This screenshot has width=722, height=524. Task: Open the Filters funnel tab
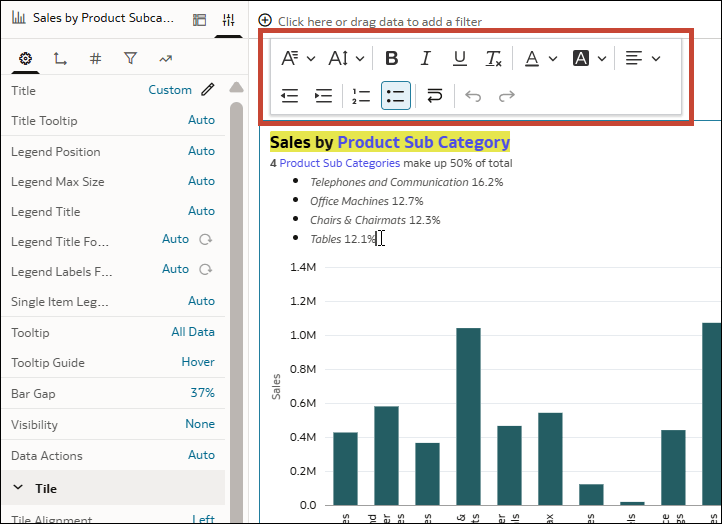point(130,58)
